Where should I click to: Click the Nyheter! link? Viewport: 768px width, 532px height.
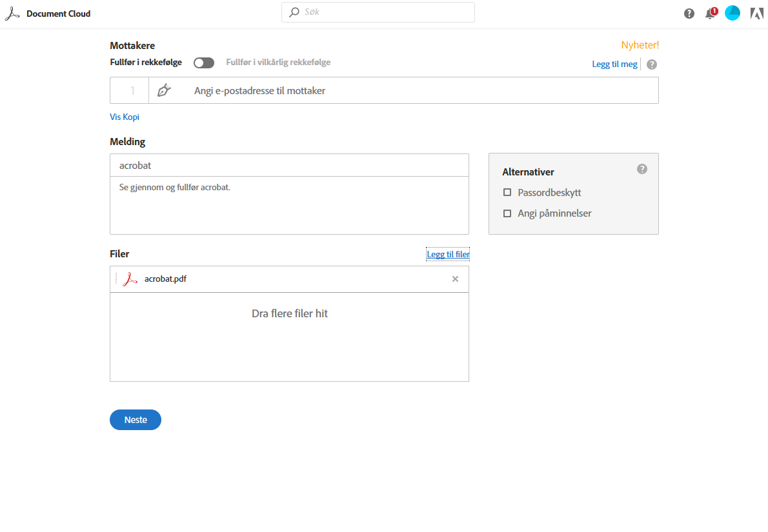640,45
